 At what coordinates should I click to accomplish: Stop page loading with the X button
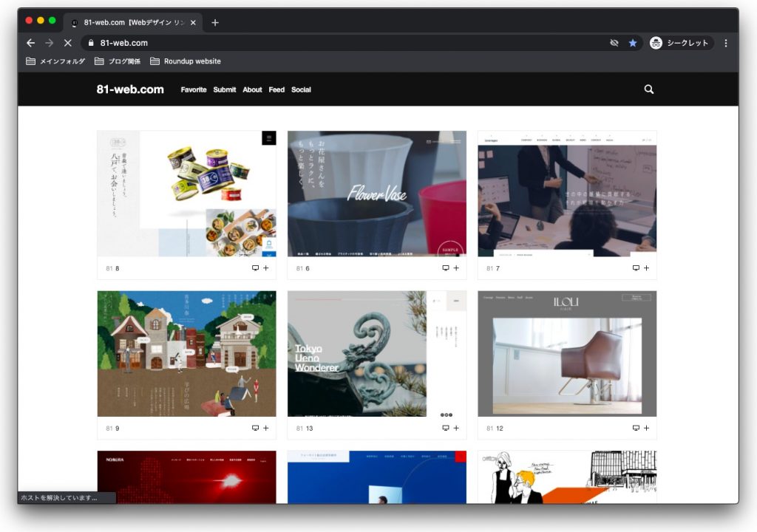coord(67,43)
